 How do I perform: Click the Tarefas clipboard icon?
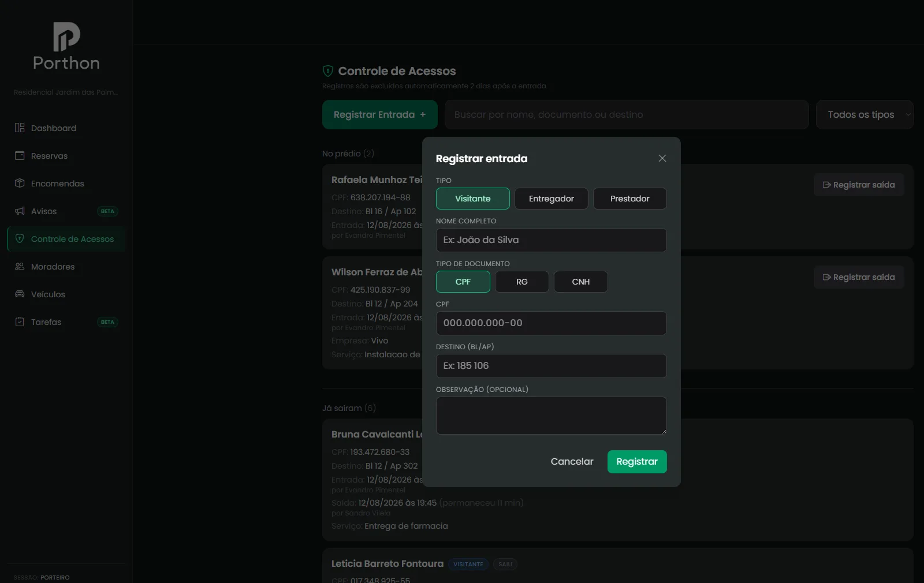[x=20, y=322]
